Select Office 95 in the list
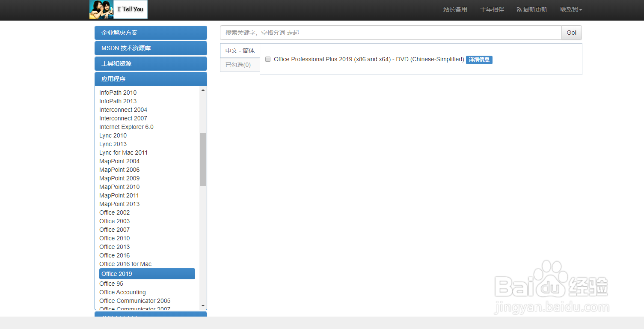Image resolution: width=644 pixels, height=329 pixels. pos(111,284)
